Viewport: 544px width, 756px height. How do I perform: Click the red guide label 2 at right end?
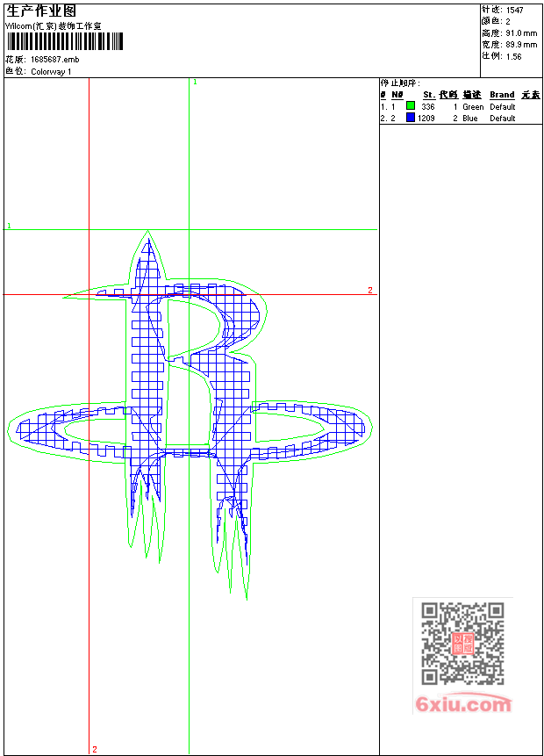(370, 290)
